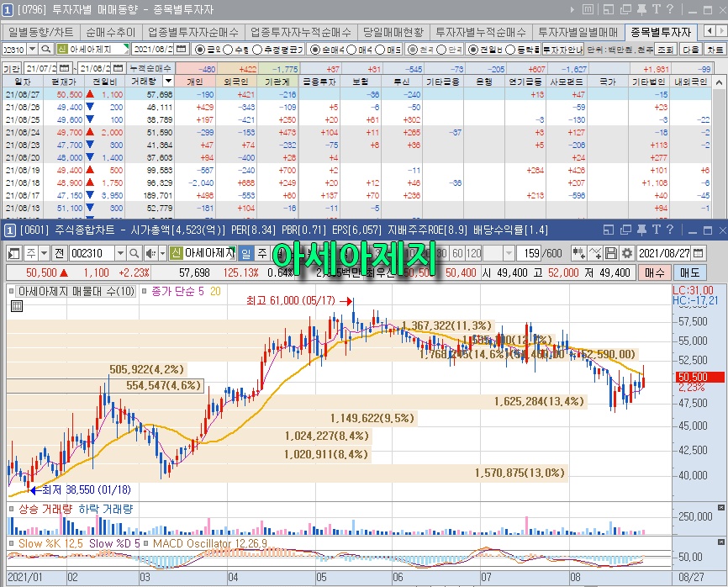Open the stock code dropdown in investor window
The height and width of the screenshot is (587, 728).
(32, 49)
